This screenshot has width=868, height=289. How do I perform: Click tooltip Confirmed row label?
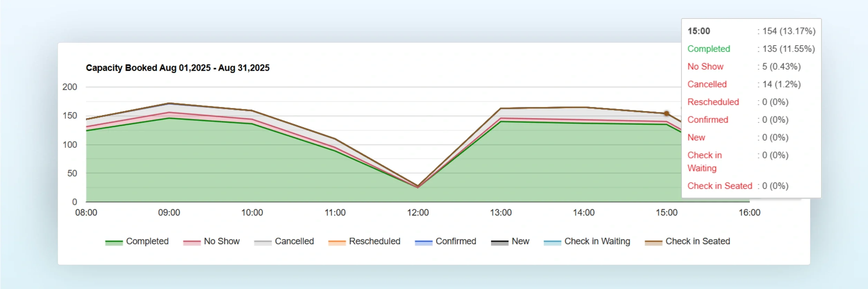click(x=708, y=119)
